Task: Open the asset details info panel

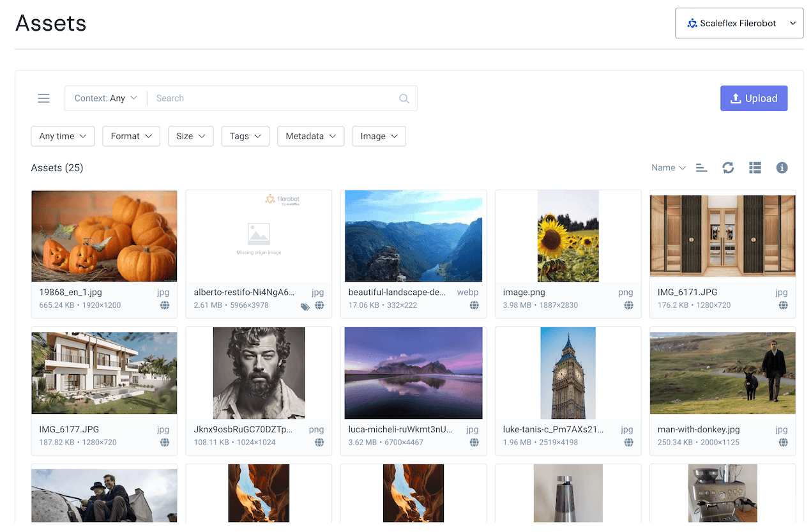Action: (782, 167)
